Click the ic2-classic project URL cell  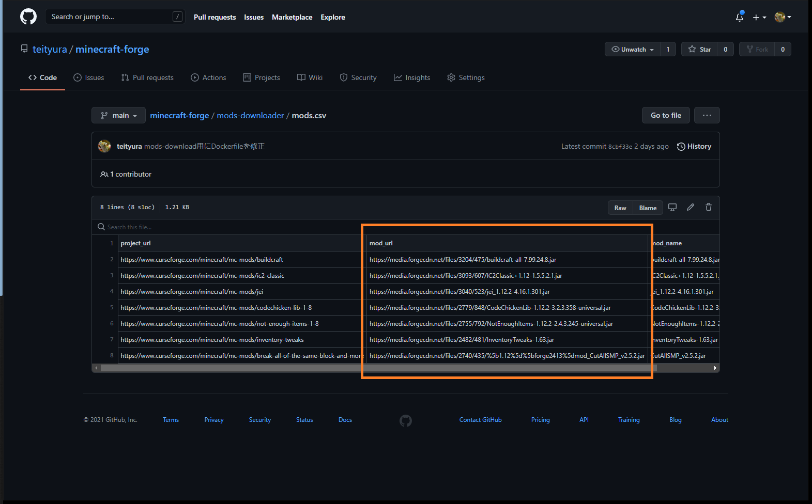click(242, 275)
